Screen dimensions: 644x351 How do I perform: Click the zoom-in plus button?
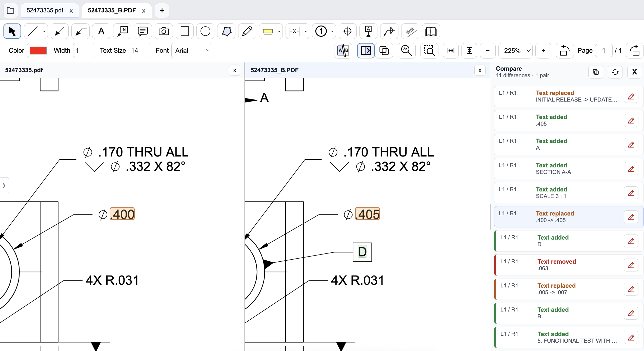click(x=543, y=51)
